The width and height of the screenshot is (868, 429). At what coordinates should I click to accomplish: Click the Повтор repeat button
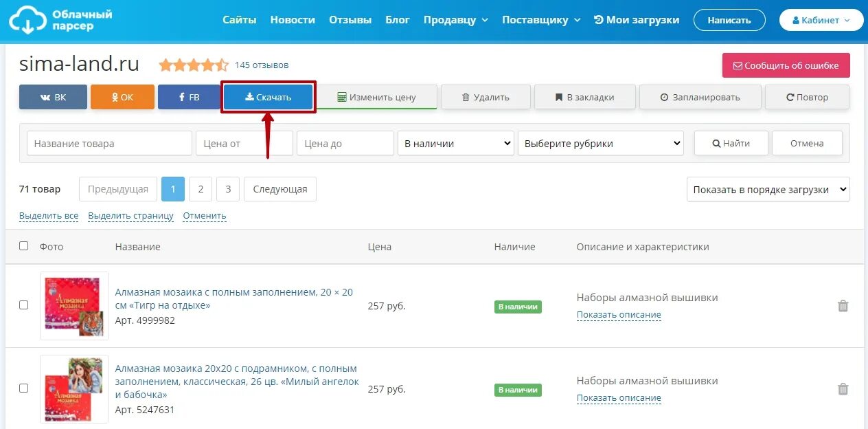807,97
